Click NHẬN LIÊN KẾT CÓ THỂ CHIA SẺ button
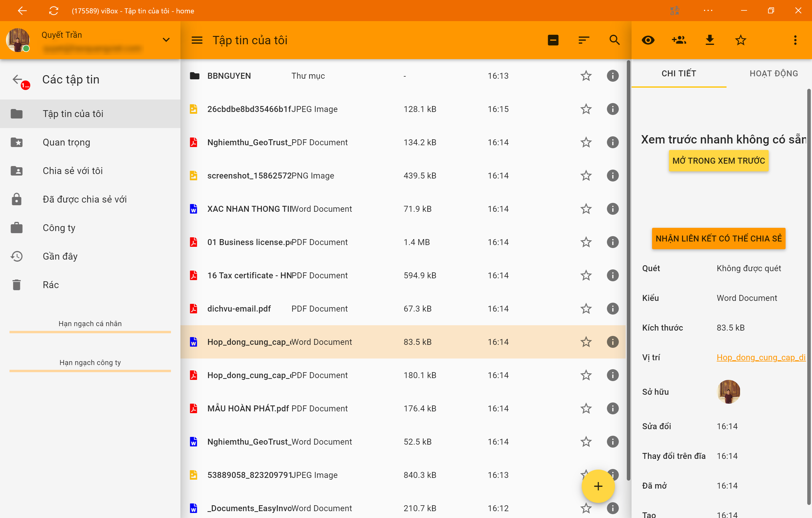The height and width of the screenshot is (518, 812). point(718,239)
